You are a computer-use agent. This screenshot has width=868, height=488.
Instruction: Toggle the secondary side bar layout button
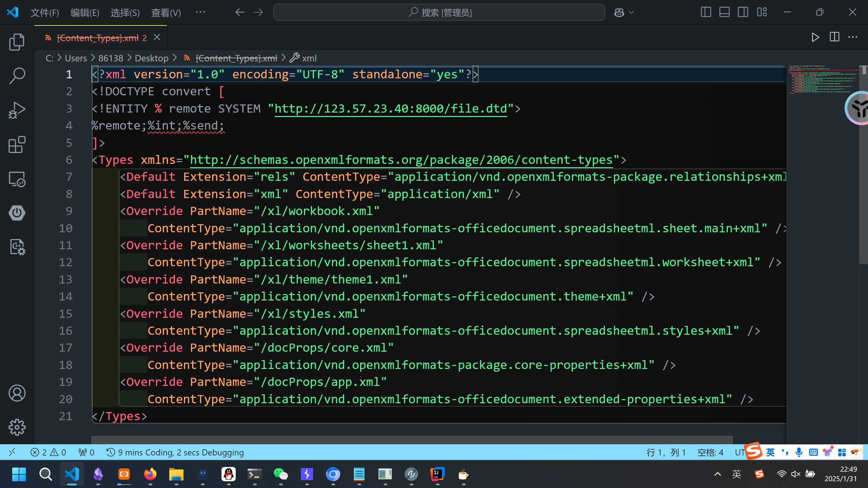[x=743, y=13]
